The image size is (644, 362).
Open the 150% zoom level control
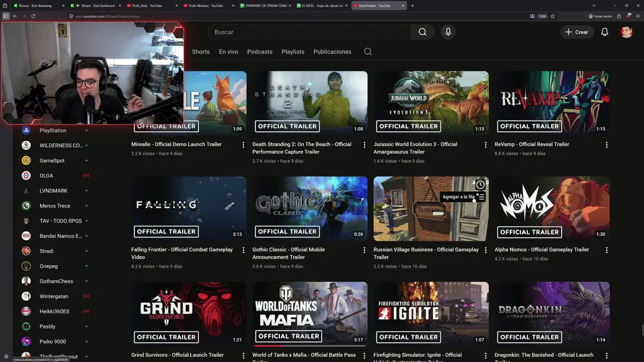pos(542,16)
